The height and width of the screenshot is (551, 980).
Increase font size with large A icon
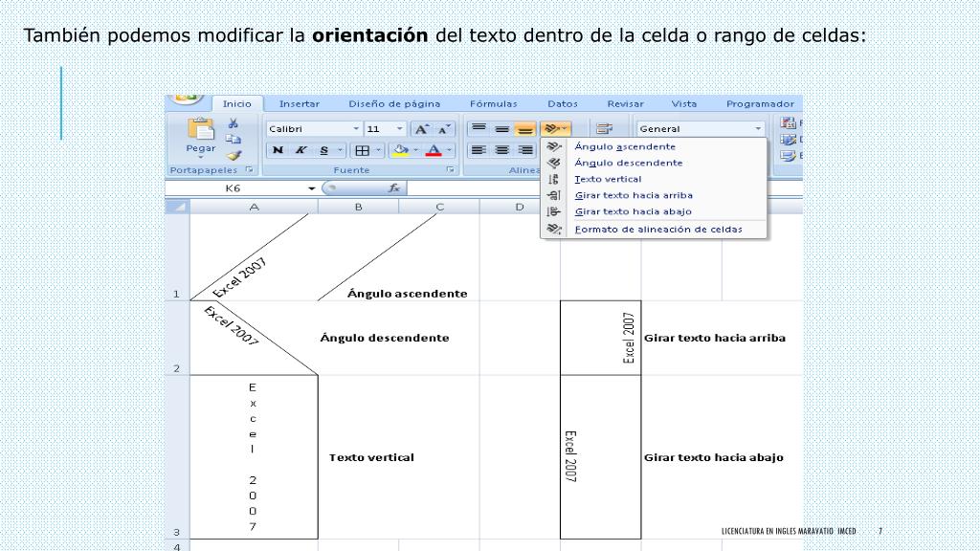[x=422, y=129]
